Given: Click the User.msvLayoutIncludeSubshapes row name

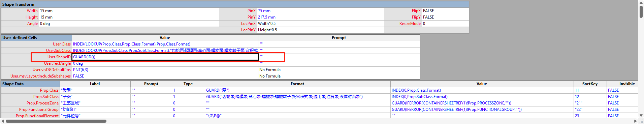Looking at the screenshot, I should [40, 76].
